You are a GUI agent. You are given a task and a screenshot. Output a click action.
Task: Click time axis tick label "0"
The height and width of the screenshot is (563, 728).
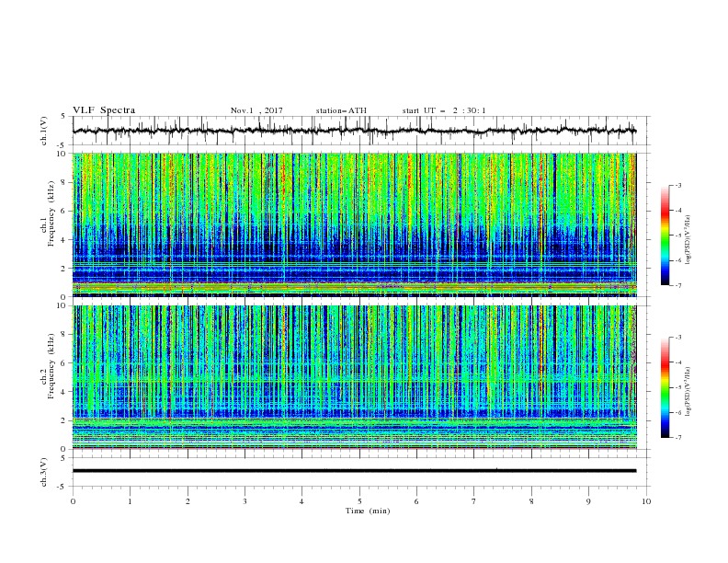click(73, 501)
